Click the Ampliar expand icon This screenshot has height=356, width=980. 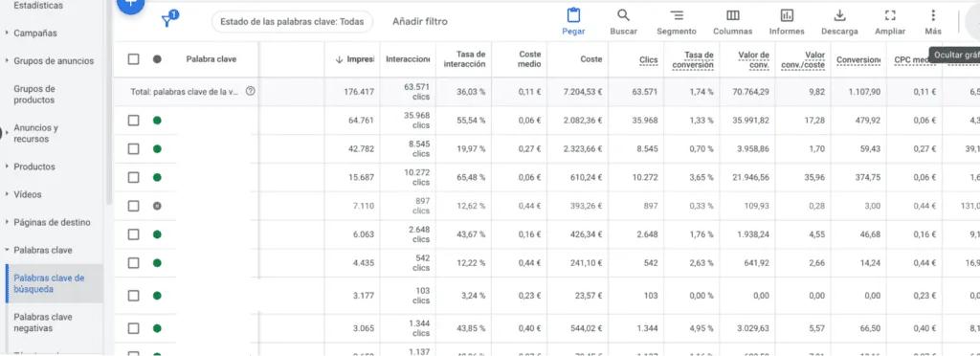point(890,15)
